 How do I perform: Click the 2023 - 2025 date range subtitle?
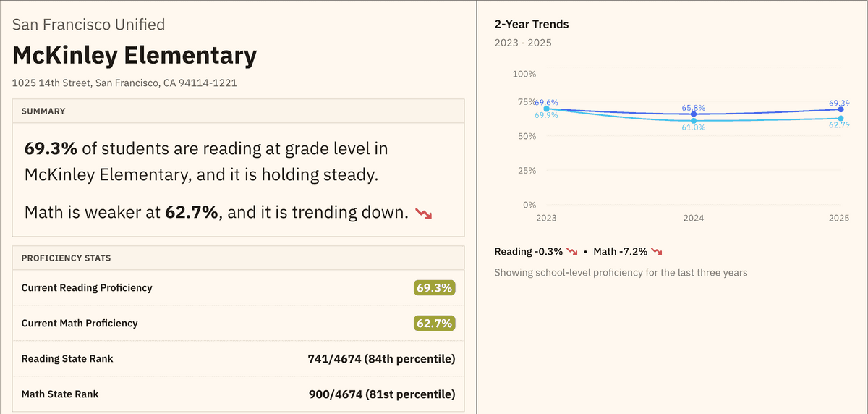coord(523,43)
